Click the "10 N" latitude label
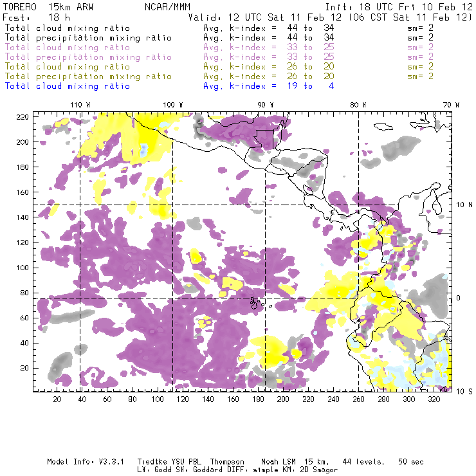The height and width of the screenshot is (476, 476). tap(464, 205)
